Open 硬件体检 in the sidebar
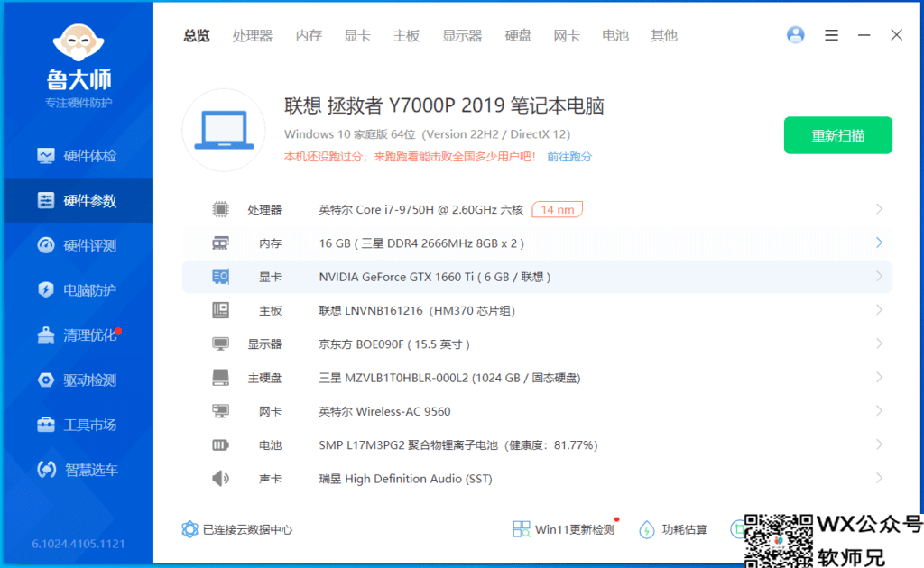Image resolution: width=924 pixels, height=568 pixels. [78, 156]
